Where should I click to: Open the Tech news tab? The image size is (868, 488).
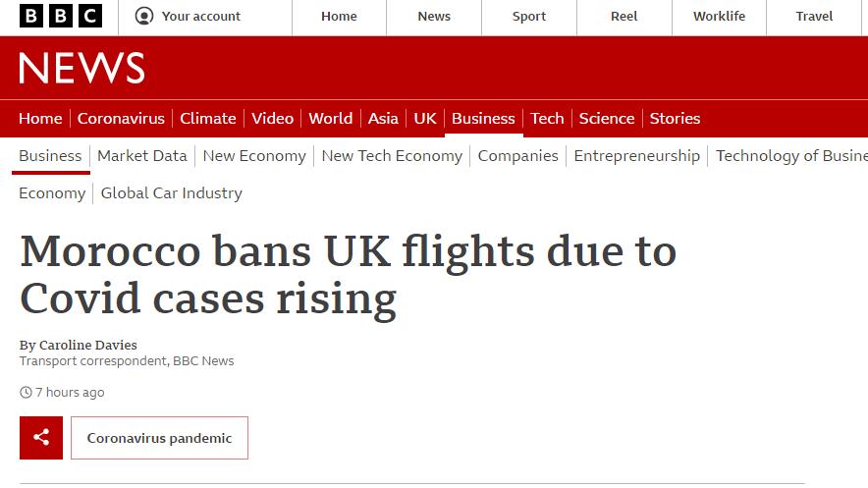click(547, 119)
